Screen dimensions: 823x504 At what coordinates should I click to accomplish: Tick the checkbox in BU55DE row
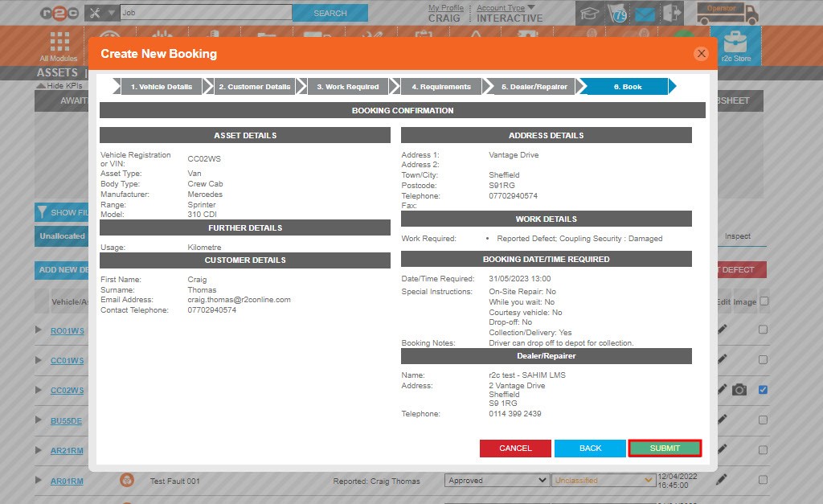[763, 420]
